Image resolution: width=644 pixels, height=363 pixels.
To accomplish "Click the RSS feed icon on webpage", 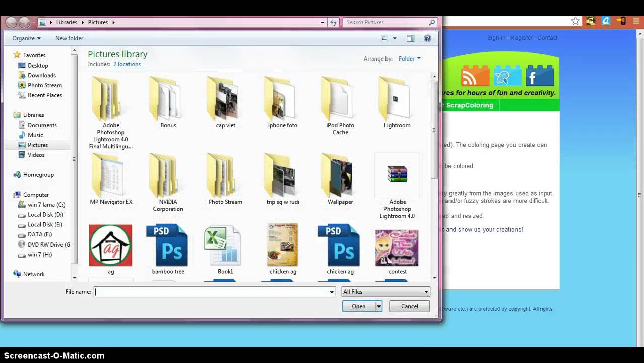I will tap(475, 76).
